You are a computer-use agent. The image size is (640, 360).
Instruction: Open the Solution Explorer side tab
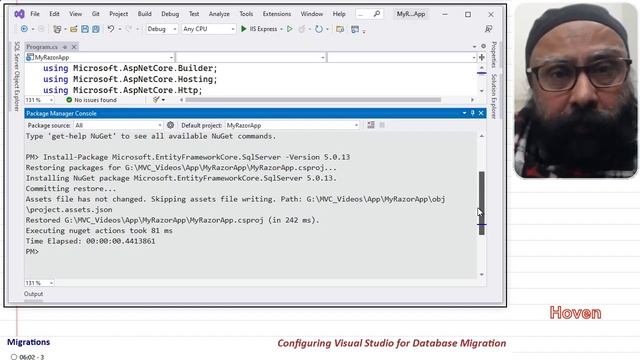click(x=493, y=96)
